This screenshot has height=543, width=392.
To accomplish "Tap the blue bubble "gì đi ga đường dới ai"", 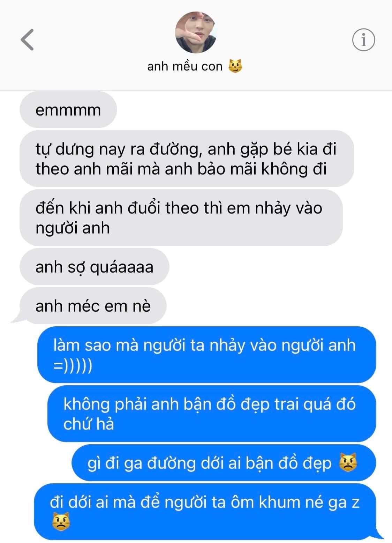I will point(224,463).
